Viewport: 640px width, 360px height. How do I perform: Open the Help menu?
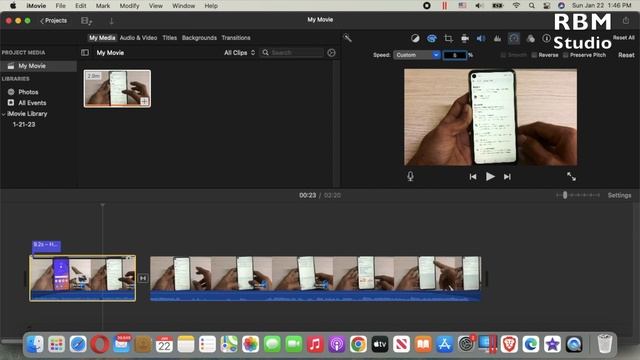click(211, 6)
